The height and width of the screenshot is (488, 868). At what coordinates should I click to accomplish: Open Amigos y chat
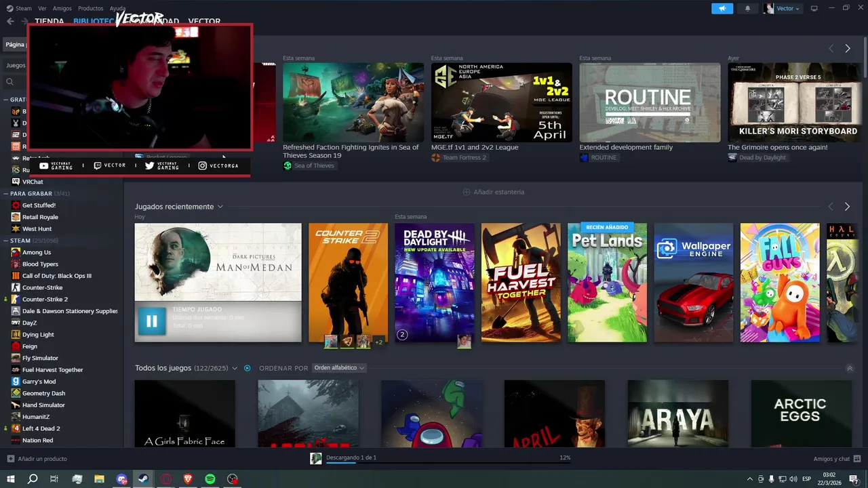[x=831, y=459]
